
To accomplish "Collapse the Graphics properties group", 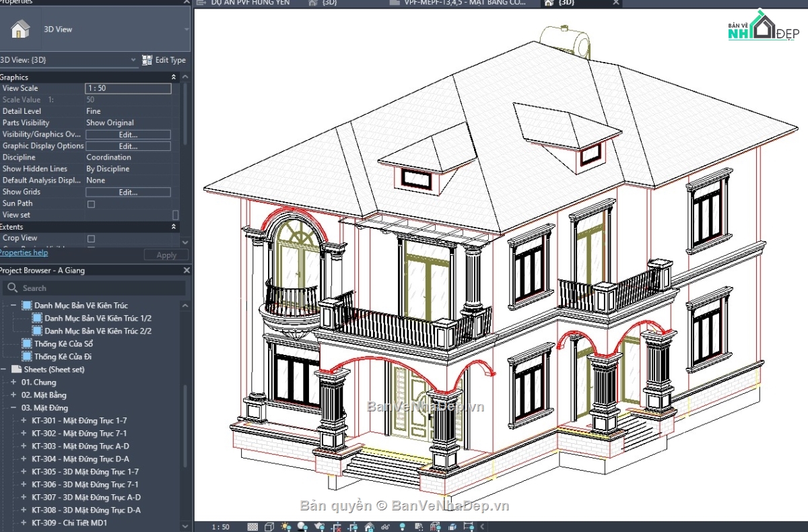I will tap(174, 77).
